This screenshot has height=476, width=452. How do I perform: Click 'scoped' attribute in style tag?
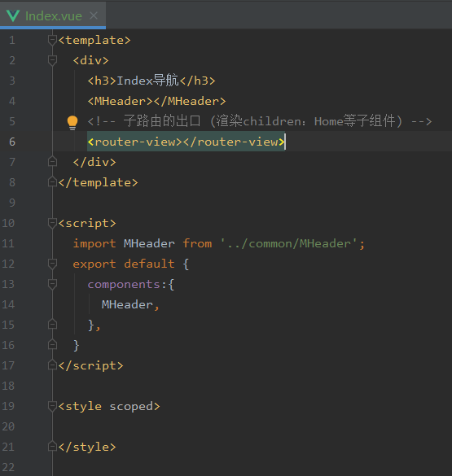tap(131, 407)
